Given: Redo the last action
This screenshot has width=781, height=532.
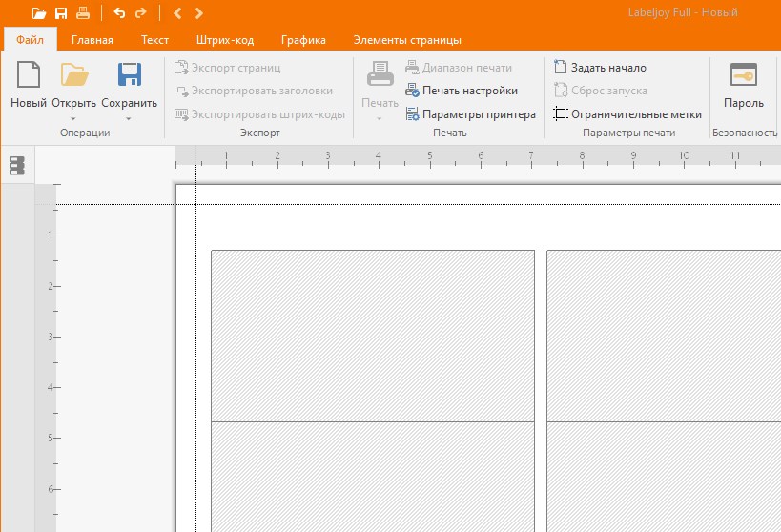Looking at the screenshot, I should coord(141,13).
